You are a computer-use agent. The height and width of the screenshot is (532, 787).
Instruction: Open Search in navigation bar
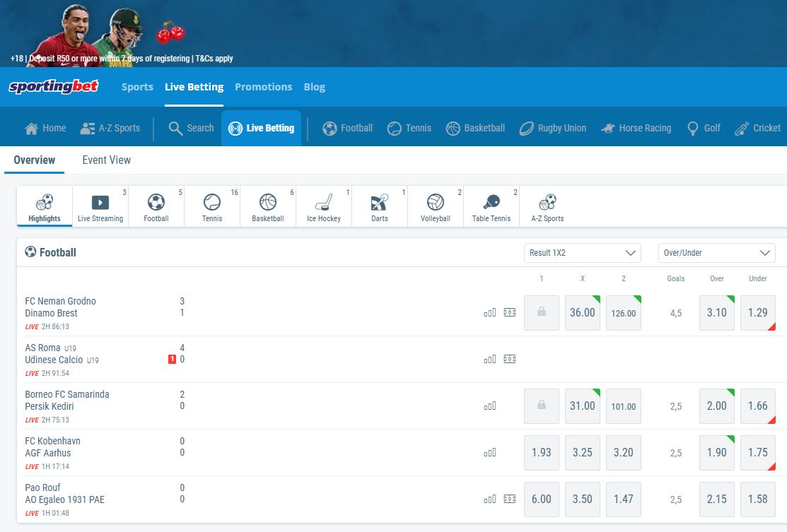[x=191, y=129]
